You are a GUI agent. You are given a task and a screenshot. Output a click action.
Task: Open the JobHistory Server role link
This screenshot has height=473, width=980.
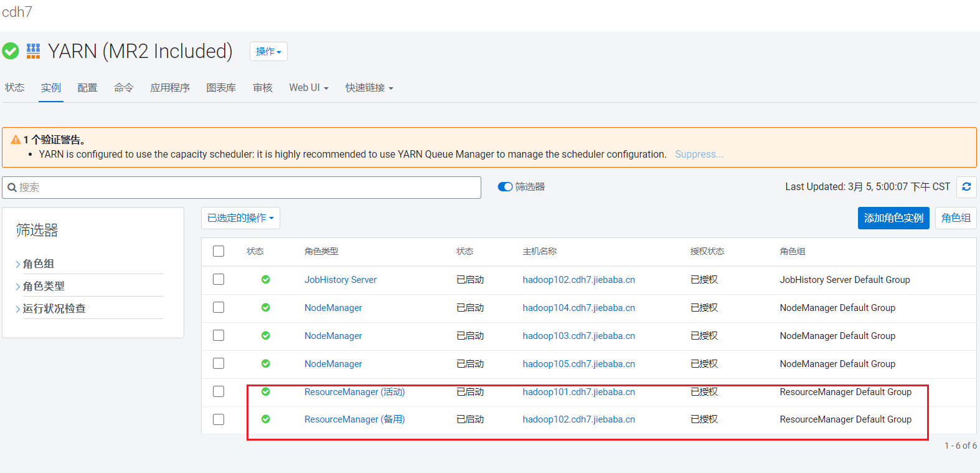(341, 280)
